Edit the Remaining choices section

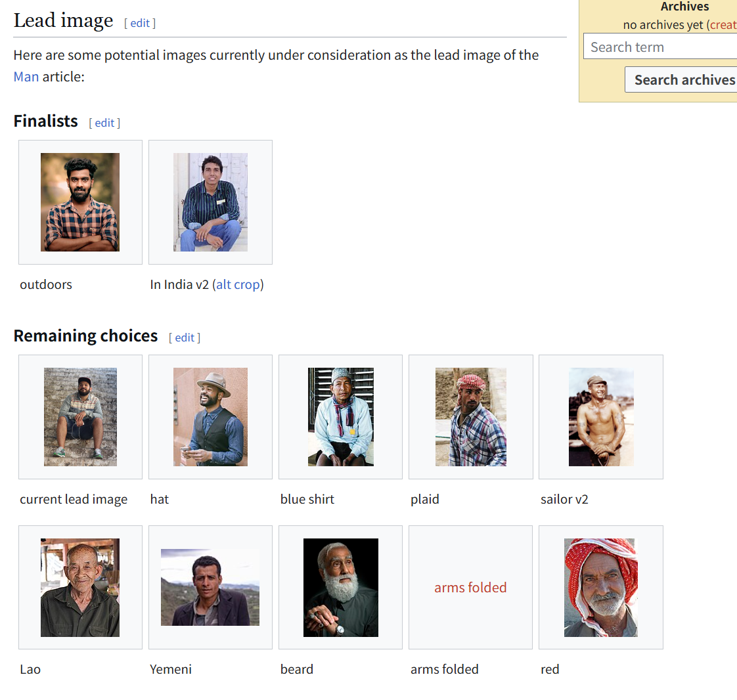click(x=184, y=338)
